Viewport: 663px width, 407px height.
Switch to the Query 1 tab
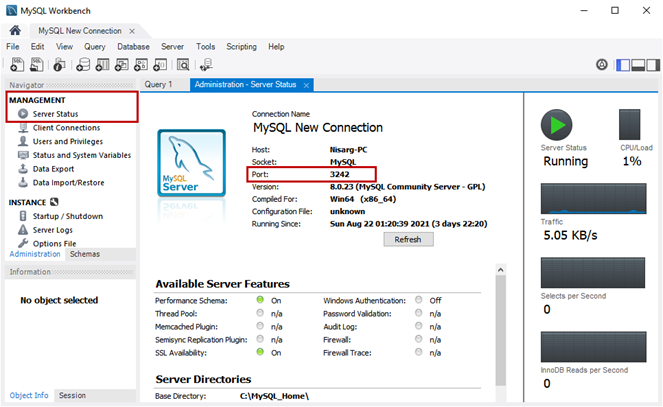[159, 84]
